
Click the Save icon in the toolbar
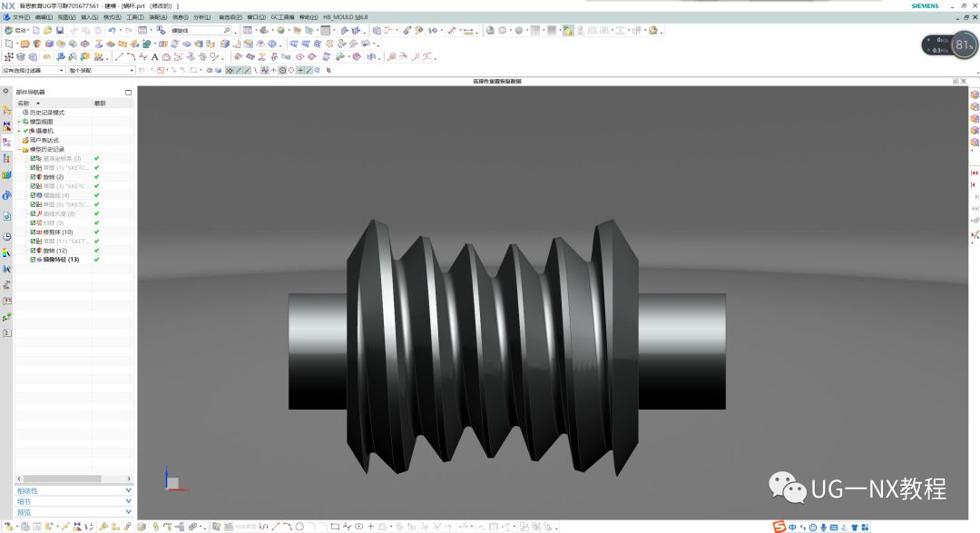[59, 30]
